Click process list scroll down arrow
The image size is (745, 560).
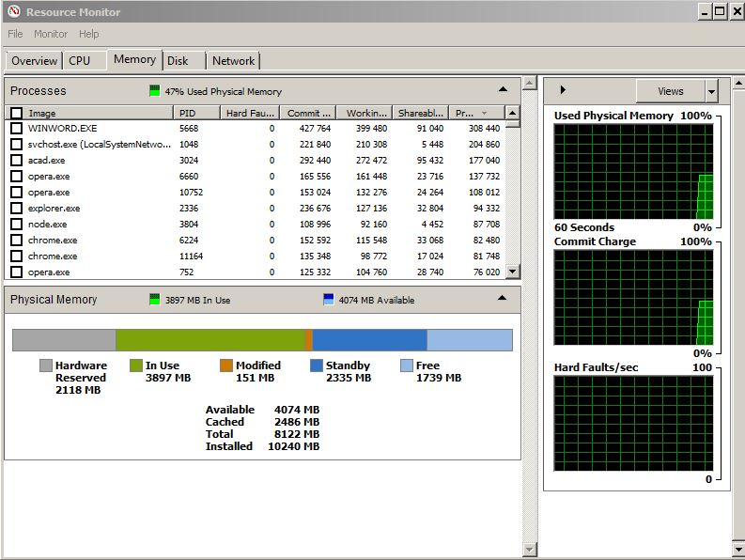coord(512,272)
